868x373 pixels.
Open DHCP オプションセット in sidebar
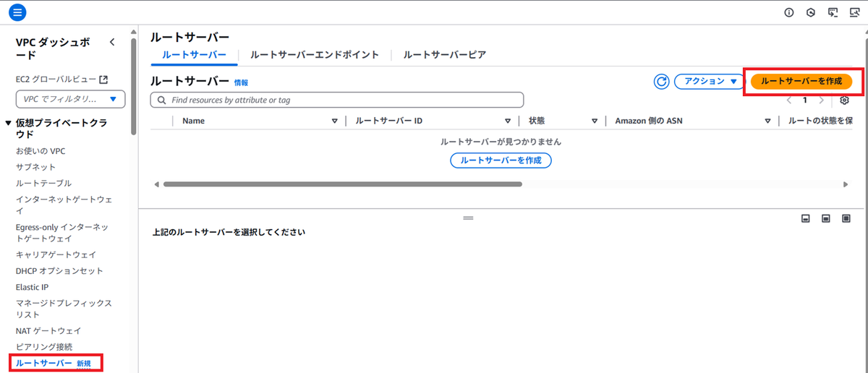point(59,271)
